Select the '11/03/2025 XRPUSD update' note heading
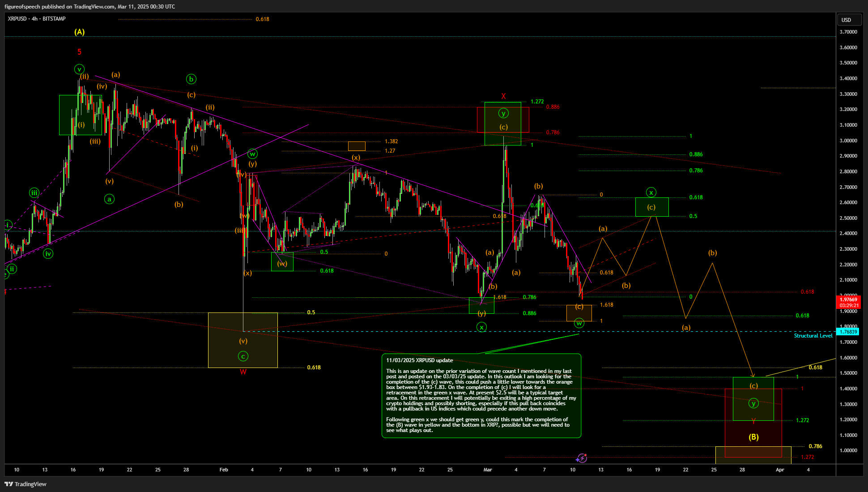 point(419,360)
